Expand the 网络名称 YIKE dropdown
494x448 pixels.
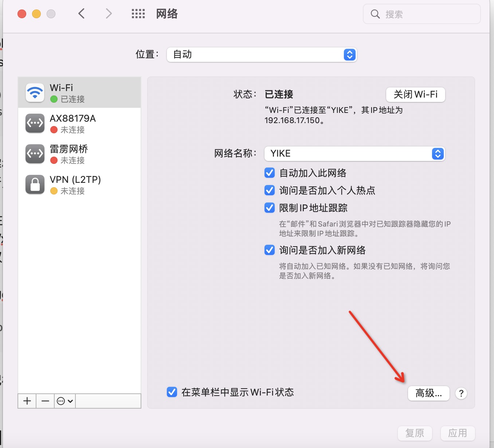click(x=354, y=154)
